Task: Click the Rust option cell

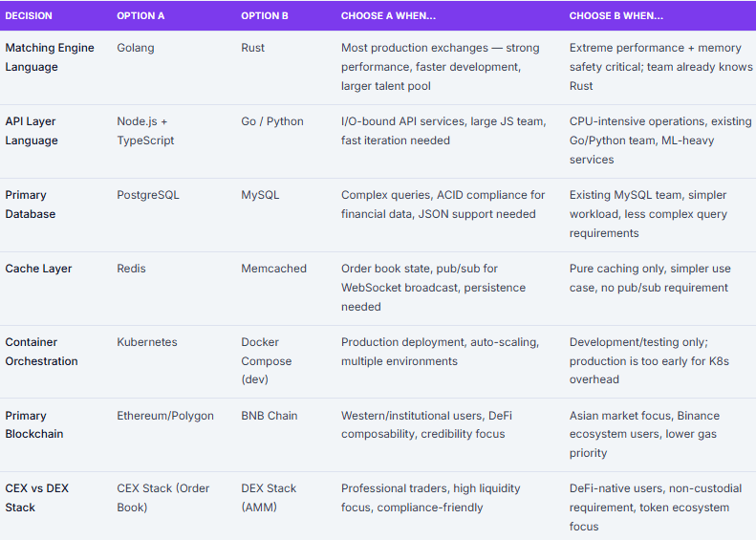Action: (253, 48)
